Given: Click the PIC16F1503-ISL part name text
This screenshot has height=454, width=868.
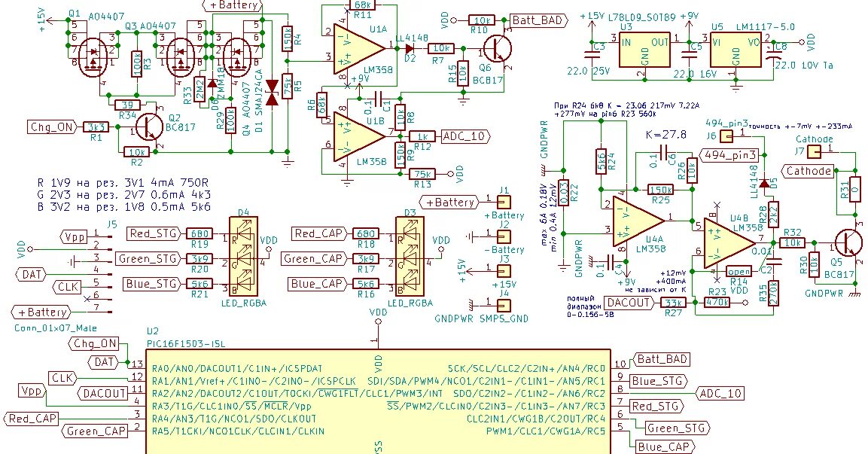Looking at the screenshot, I should (186, 344).
